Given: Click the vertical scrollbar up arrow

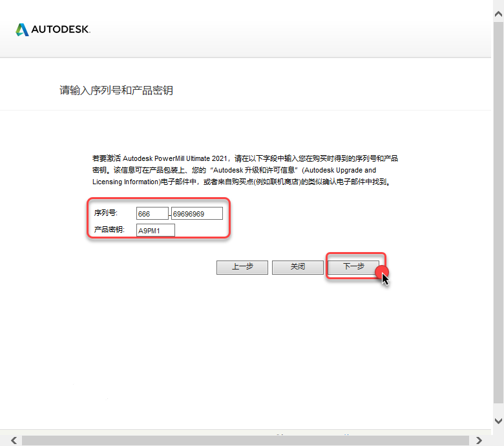Looking at the screenshot, I should point(499,14).
